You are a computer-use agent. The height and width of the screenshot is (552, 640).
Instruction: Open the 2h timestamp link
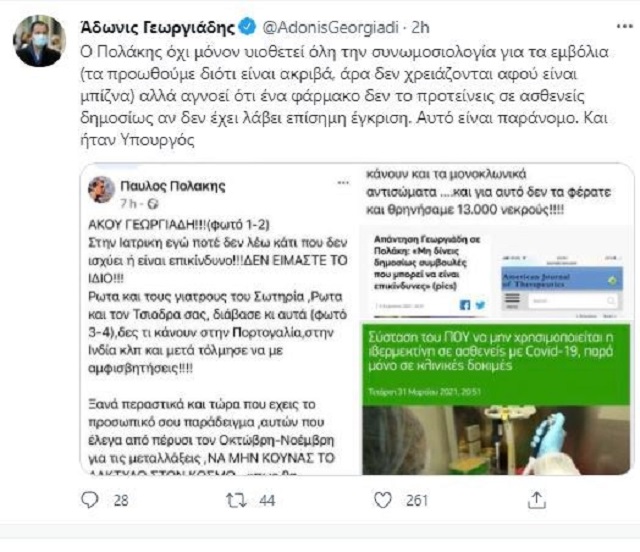coord(420,27)
